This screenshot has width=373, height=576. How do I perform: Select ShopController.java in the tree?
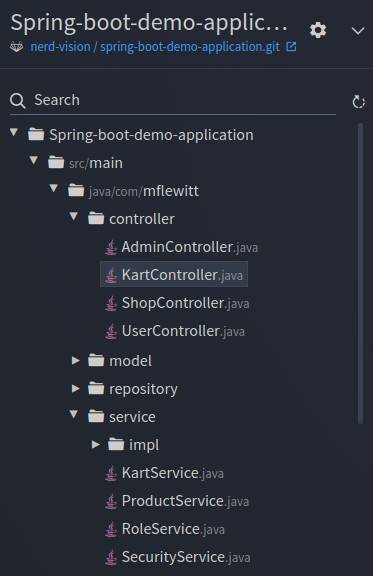pyautogui.click(x=177, y=303)
